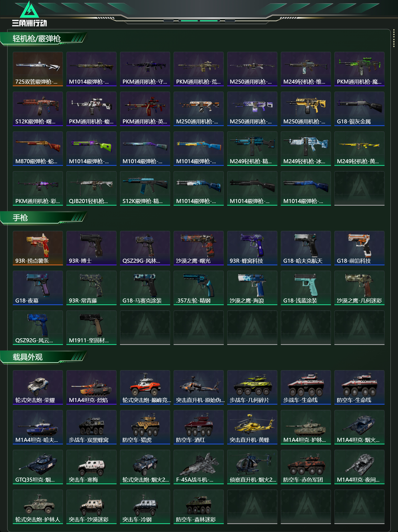398x532 pixels.
Task: Select the .357左轮-精钢 revolver
Action: [198, 288]
